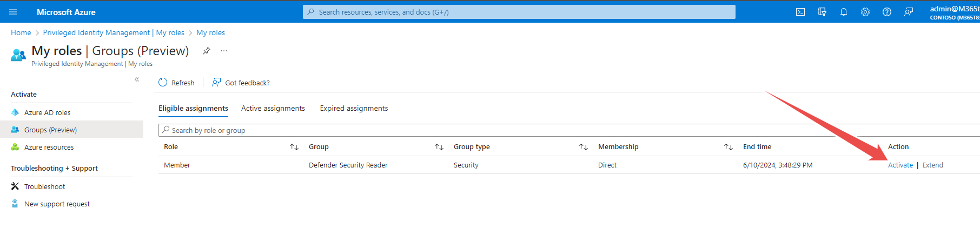
Task: Sort by Group column arrows
Action: (439, 147)
